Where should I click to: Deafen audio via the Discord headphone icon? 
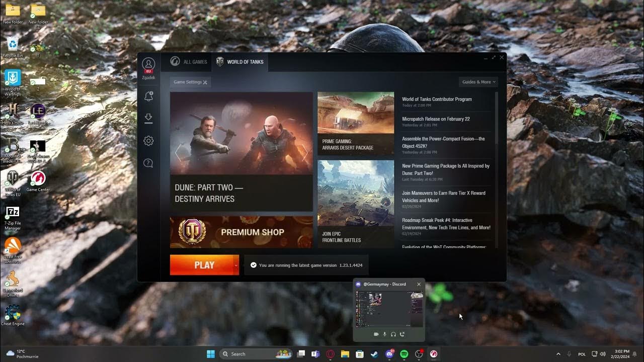(393, 334)
